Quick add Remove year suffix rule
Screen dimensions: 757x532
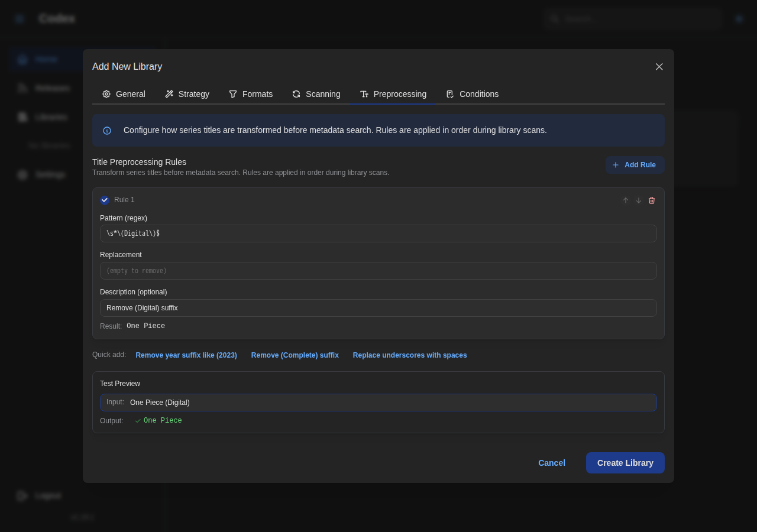pos(186,355)
